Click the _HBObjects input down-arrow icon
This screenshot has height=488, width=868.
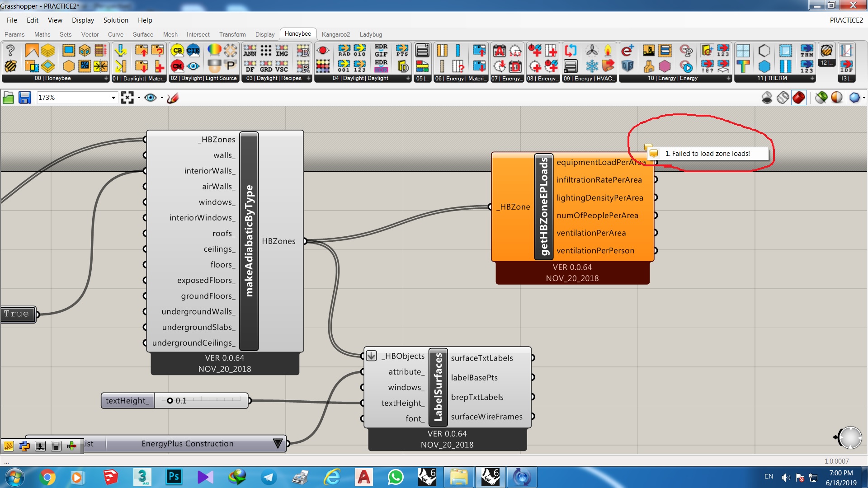(371, 356)
